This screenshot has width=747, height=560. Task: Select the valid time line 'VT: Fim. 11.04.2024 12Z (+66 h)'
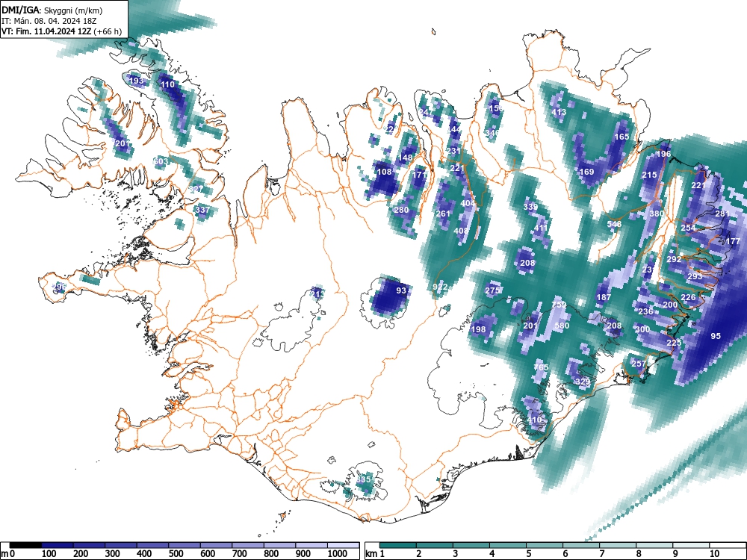pyautogui.click(x=61, y=31)
